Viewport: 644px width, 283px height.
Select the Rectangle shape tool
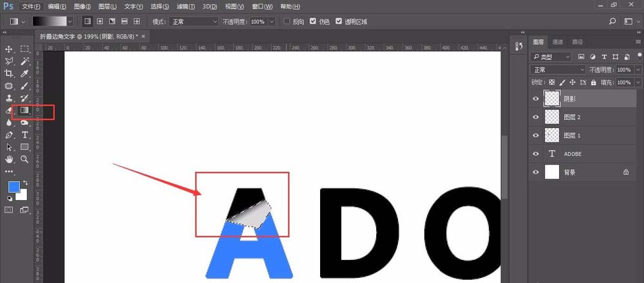[24, 147]
